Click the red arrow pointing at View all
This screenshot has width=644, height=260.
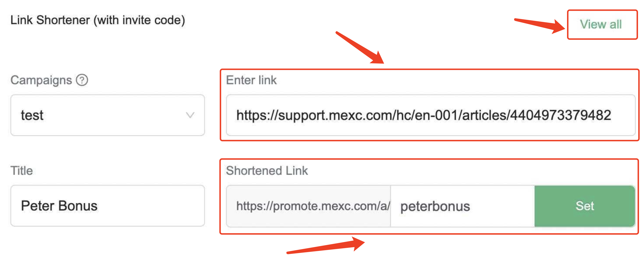[x=540, y=25]
